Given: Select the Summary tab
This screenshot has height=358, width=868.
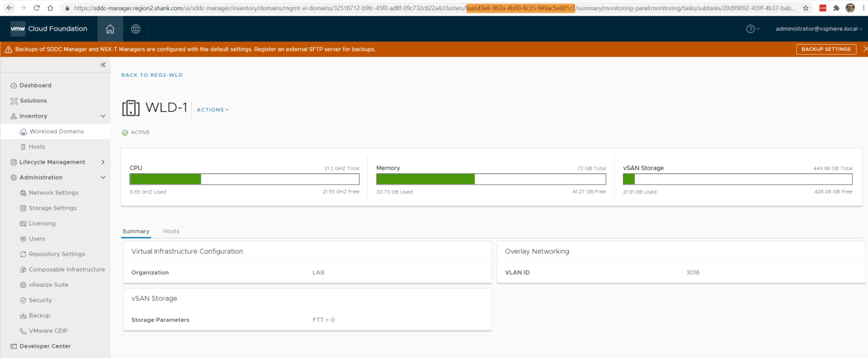Looking at the screenshot, I should coord(136,231).
